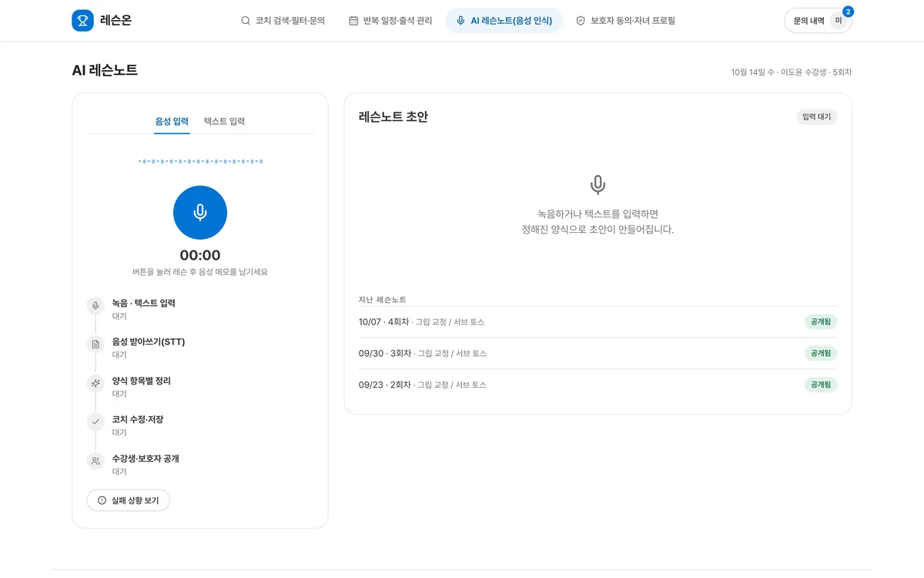The height and width of the screenshot is (578, 924).
Task: Click 공개됨 badge on 10/07 row
Action: point(821,322)
